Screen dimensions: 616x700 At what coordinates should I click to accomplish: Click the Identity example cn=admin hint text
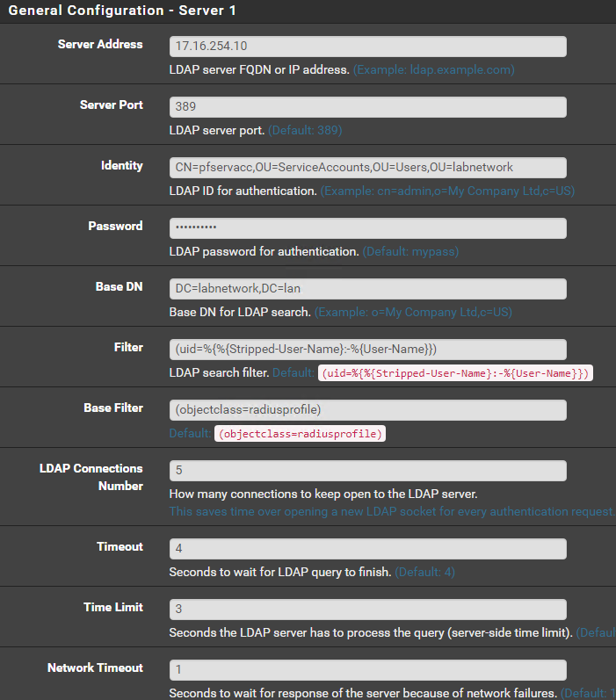tap(447, 191)
